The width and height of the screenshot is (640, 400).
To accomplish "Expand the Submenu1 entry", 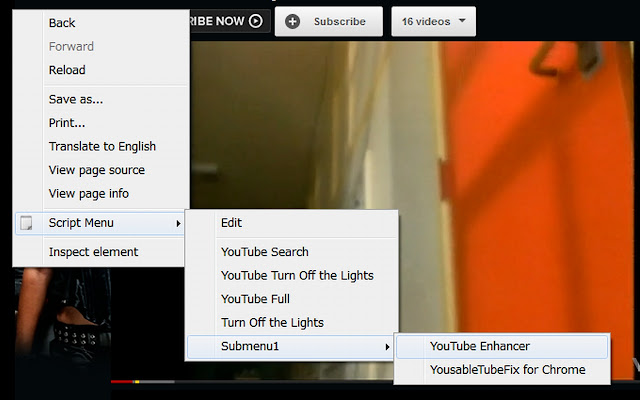I will pyautogui.click(x=290, y=347).
